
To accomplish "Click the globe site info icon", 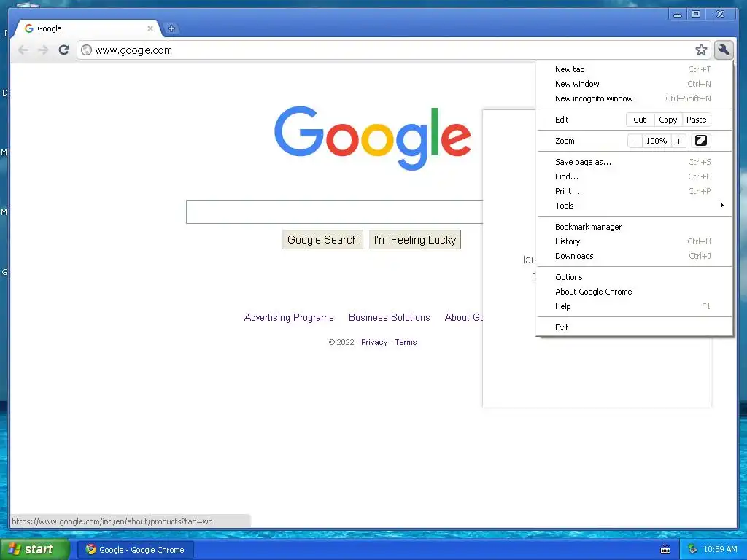I will pyautogui.click(x=86, y=50).
